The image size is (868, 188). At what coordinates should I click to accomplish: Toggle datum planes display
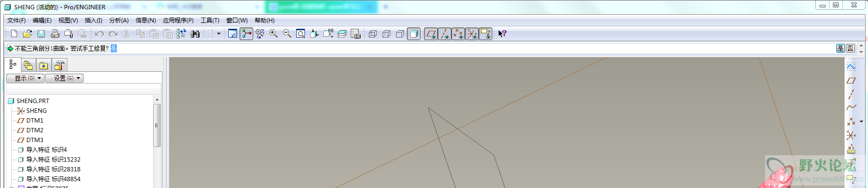tap(431, 34)
